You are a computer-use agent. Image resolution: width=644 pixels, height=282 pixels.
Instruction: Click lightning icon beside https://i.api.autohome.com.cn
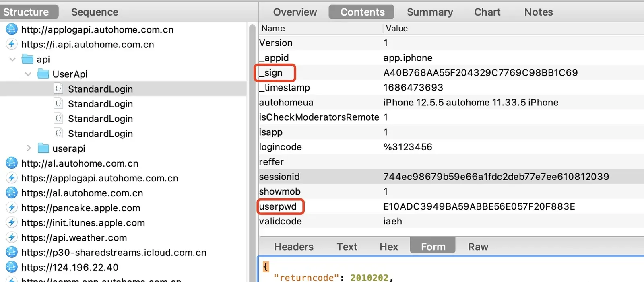click(x=12, y=44)
